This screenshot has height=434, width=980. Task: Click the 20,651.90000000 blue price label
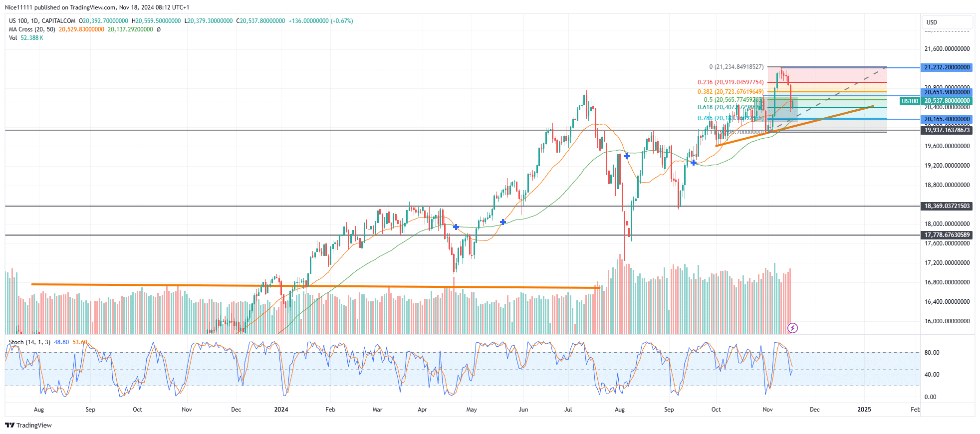[x=947, y=92]
